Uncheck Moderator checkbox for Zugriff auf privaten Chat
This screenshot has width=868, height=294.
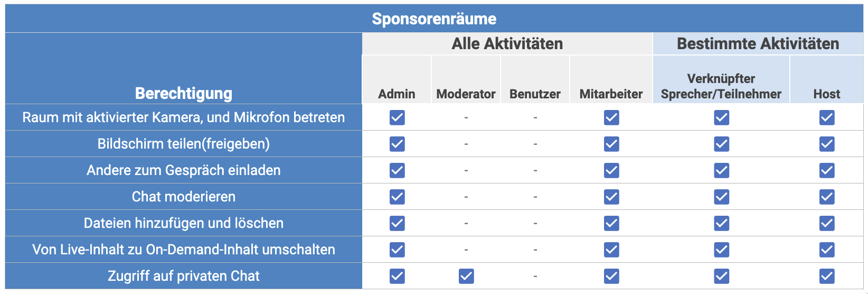point(466,276)
